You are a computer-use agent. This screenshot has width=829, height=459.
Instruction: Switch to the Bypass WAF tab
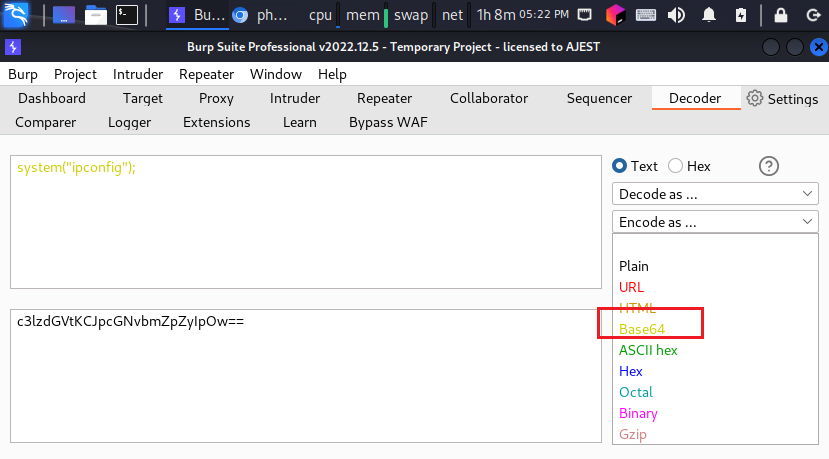(388, 122)
